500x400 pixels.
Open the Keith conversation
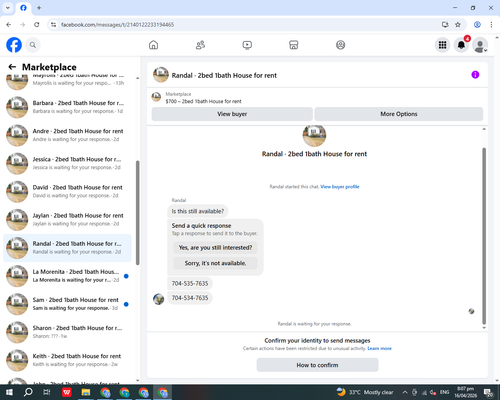[x=67, y=360]
